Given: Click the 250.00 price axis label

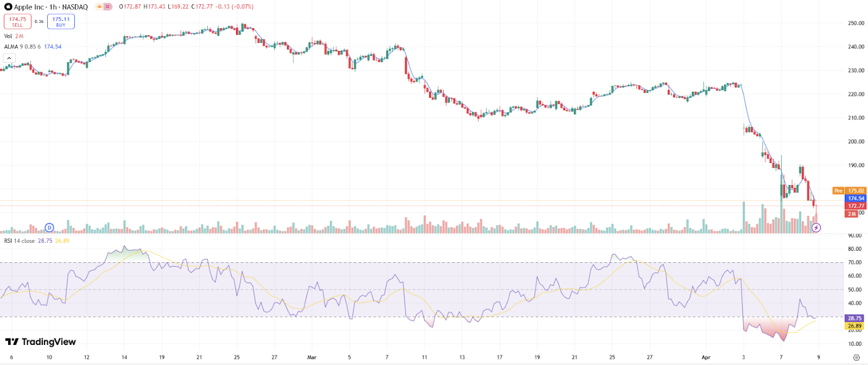Looking at the screenshot, I should (856, 23).
